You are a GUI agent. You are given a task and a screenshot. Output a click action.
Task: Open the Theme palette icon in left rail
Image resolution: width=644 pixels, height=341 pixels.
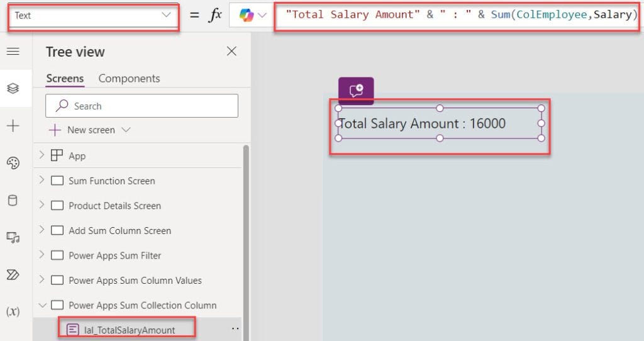[x=13, y=163]
